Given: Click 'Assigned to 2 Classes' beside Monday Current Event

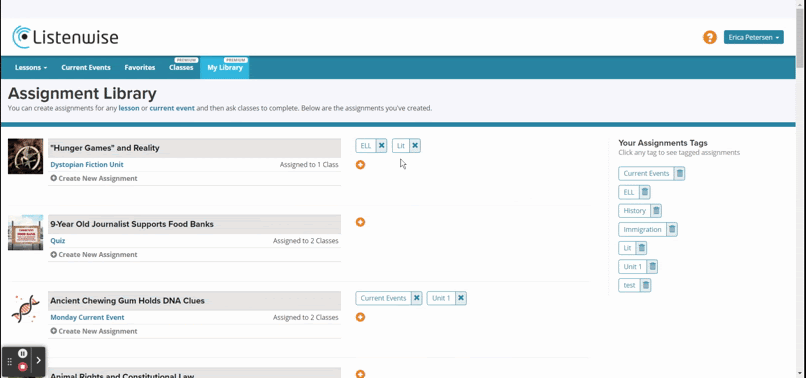Looking at the screenshot, I should pos(306,317).
